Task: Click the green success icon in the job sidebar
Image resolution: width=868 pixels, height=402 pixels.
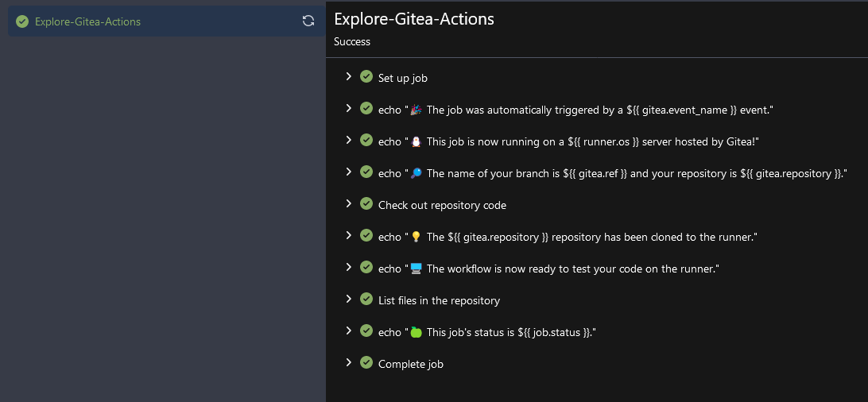Action: (x=22, y=21)
